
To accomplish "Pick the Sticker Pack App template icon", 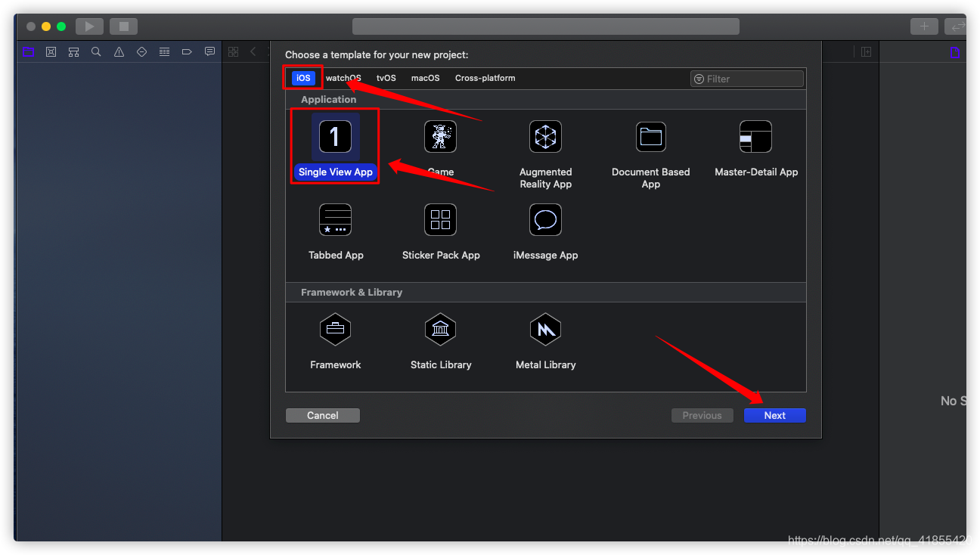I will coord(440,220).
